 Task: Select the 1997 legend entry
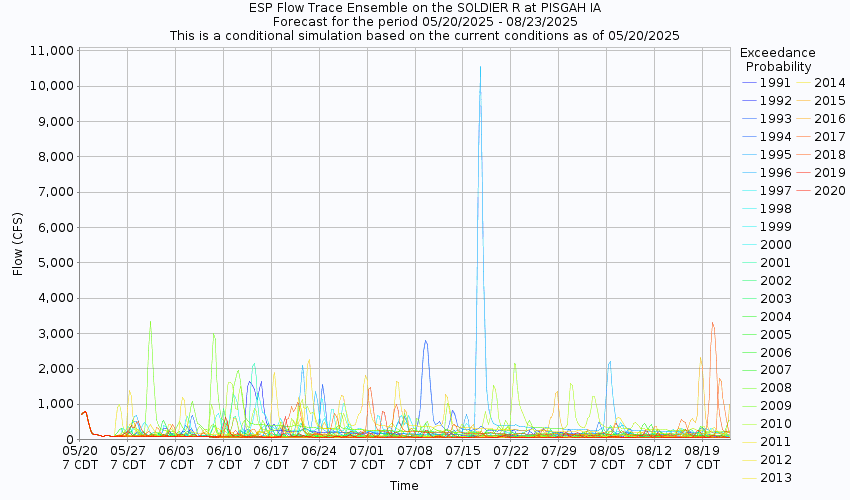click(767, 191)
